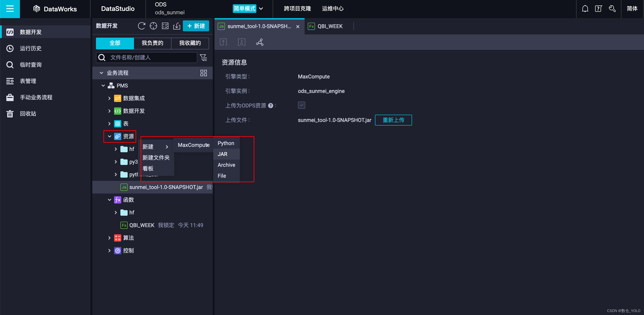The height and width of the screenshot is (315, 644).
Task: Open 跨项目克隆 link
Action: coord(297,9)
